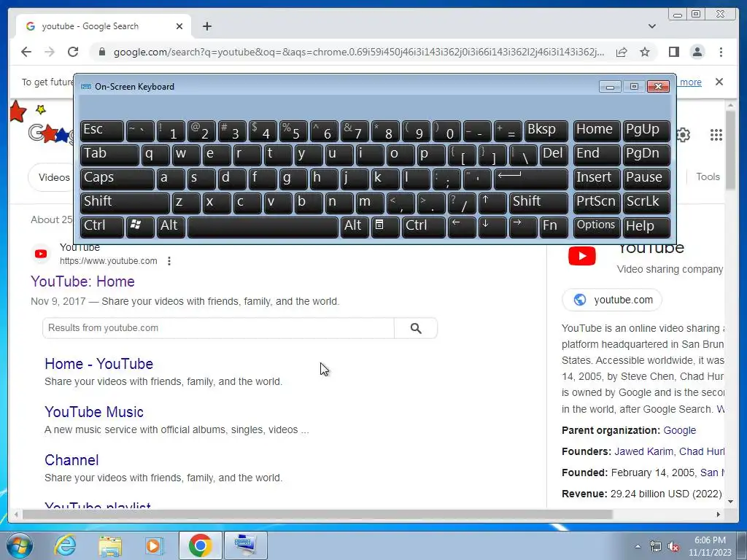Open the Home - YouTube sitelink

tap(98, 364)
